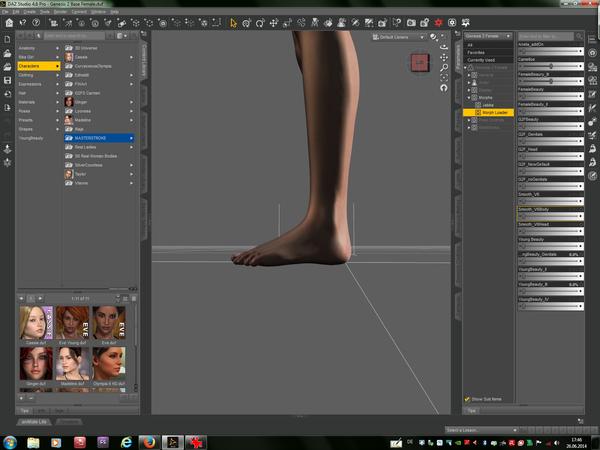Open Firefox from the taskbar

coord(151,440)
